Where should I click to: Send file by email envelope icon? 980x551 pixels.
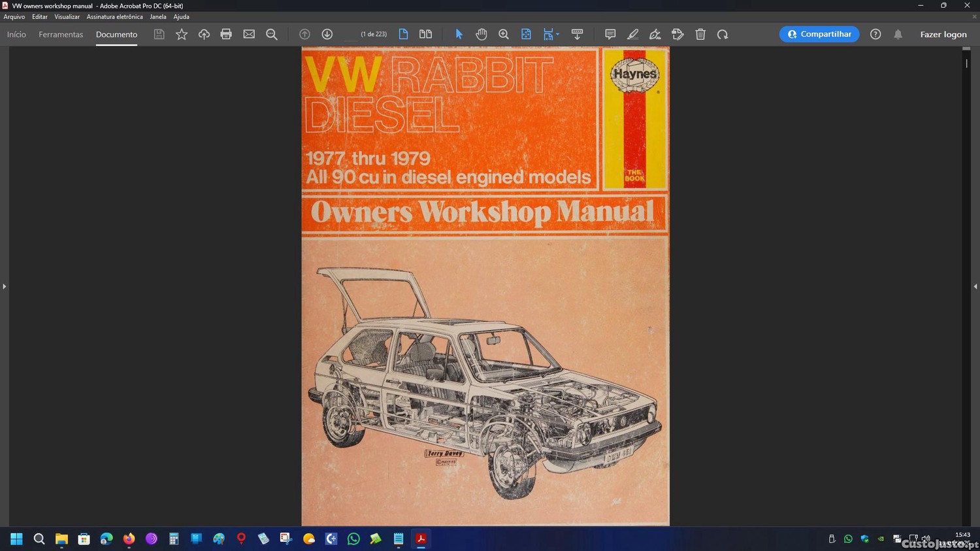(249, 34)
